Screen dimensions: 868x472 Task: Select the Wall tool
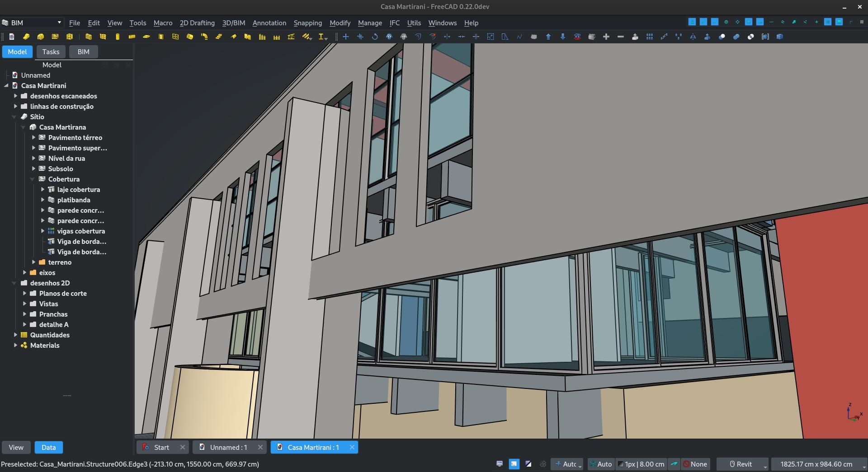[x=88, y=37]
